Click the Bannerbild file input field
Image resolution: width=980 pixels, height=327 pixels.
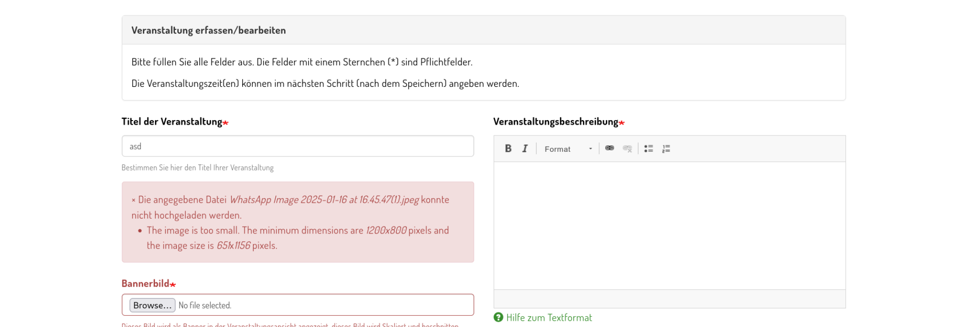click(x=298, y=305)
